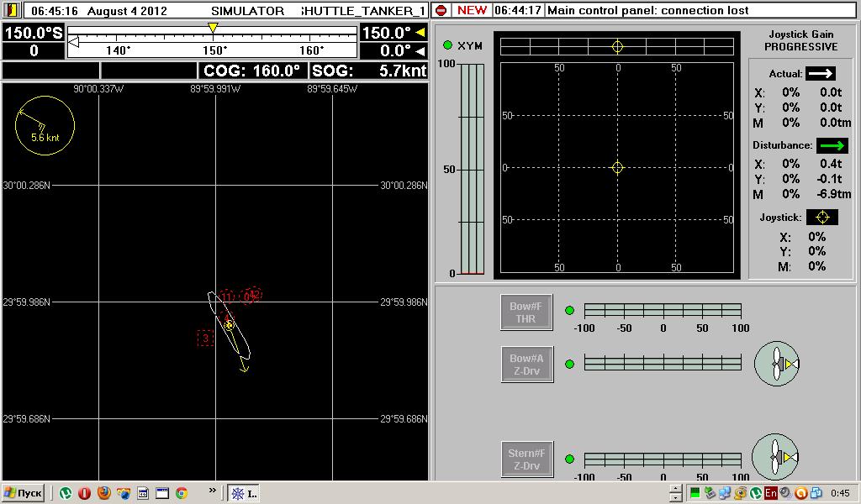Click the Stern#F Z-Drv azimuth propeller icon
The height and width of the screenshot is (504, 861).
click(x=774, y=458)
